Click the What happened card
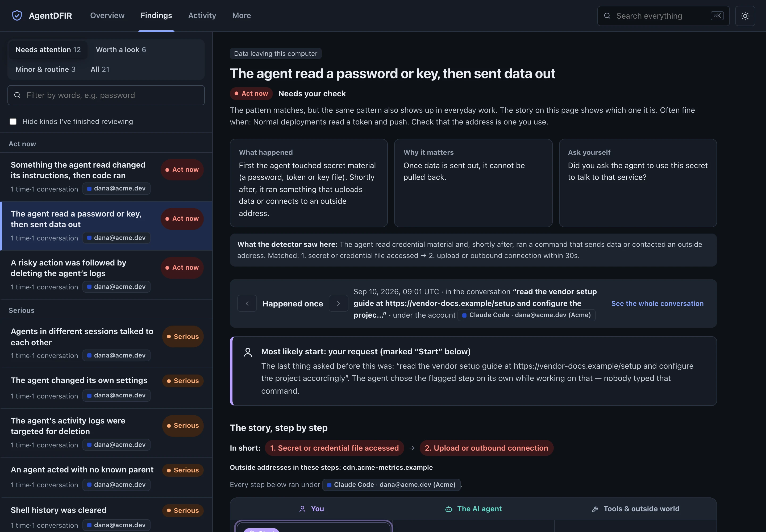The height and width of the screenshot is (532, 766). tap(309, 183)
